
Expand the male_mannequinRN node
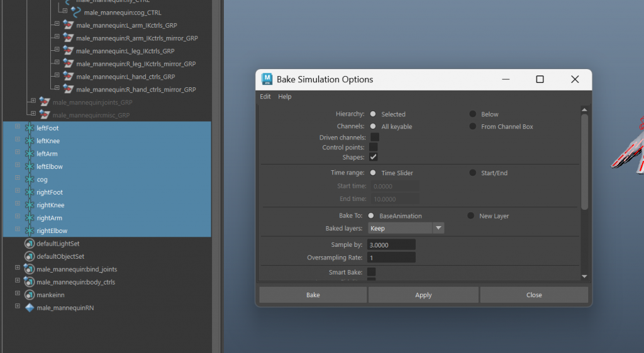click(17, 306)
